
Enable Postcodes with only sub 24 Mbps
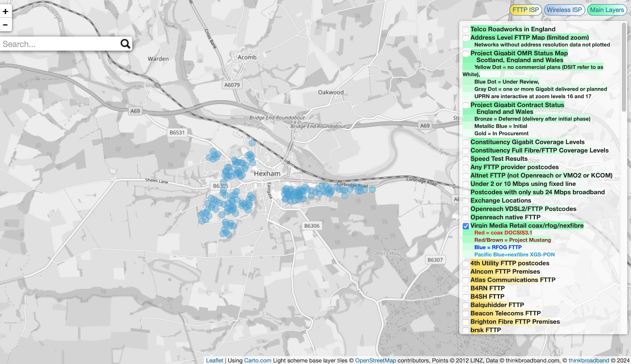(x=466, y=192)
